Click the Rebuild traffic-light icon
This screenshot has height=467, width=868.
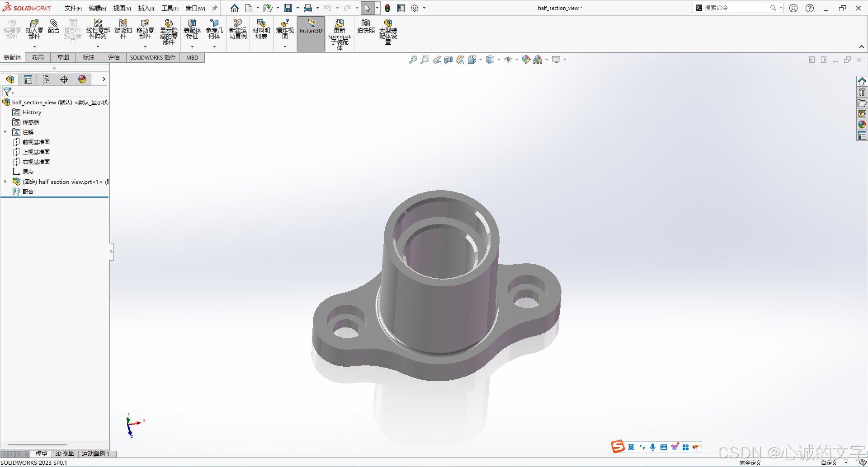387,8
